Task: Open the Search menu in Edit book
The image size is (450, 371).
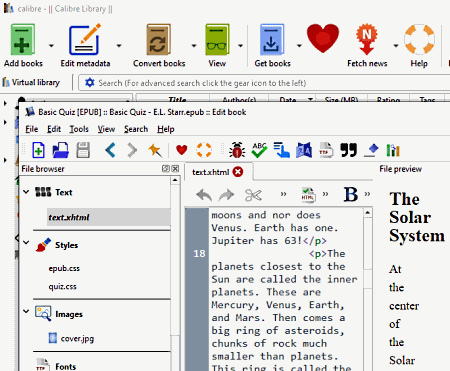Action: 136,129
